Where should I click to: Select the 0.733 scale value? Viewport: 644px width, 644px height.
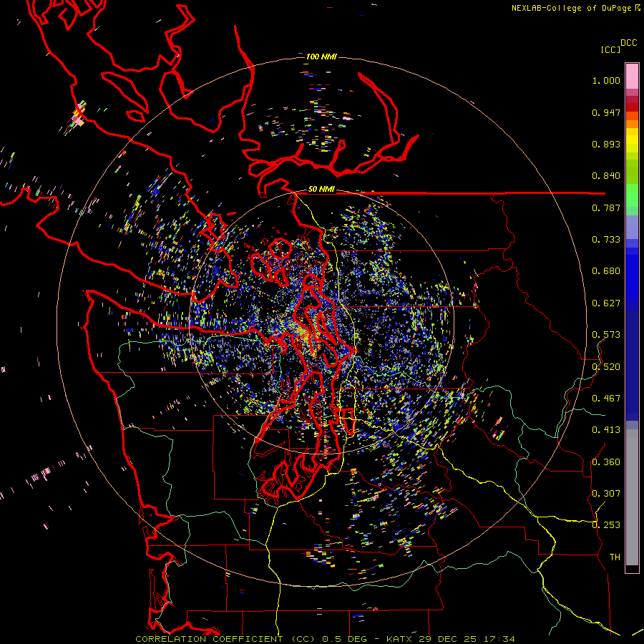606,240
